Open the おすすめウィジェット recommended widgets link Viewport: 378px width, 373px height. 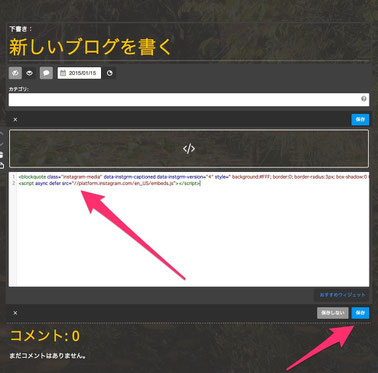tap(342, 295)
